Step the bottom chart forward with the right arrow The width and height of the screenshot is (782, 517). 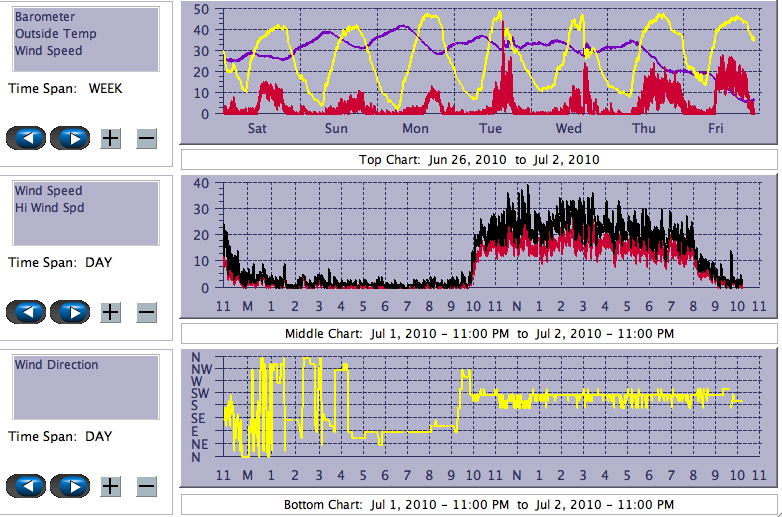tap(69, 486)
